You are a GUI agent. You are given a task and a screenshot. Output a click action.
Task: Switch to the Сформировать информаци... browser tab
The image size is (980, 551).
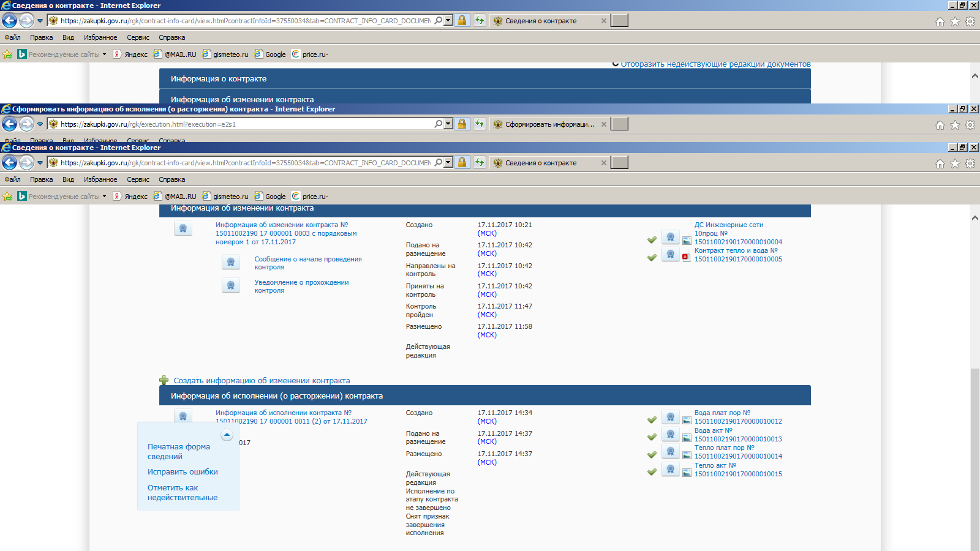pos(549,124)
